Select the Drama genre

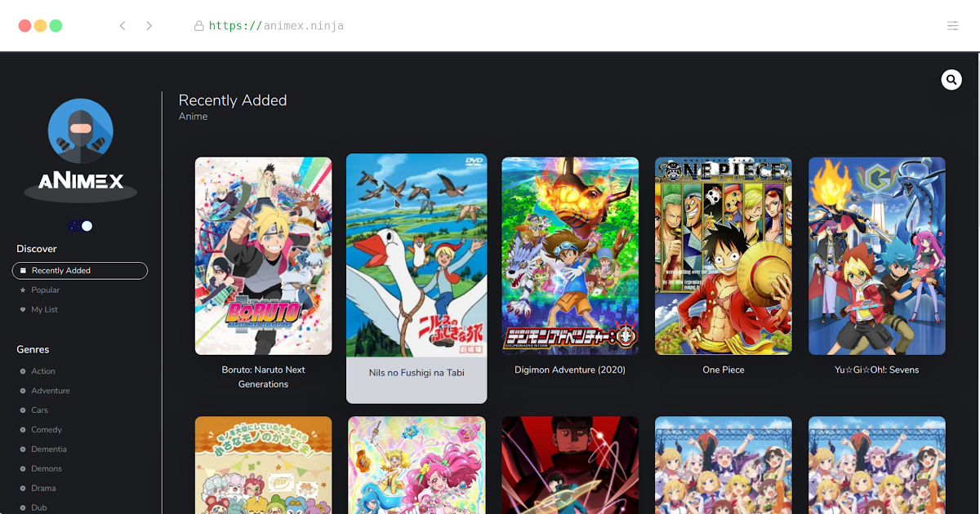(43, 489)
